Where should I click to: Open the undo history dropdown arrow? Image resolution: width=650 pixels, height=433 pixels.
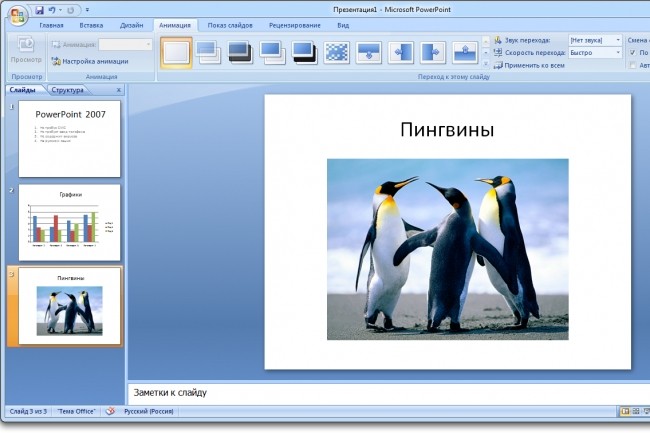tap(61, 10)
